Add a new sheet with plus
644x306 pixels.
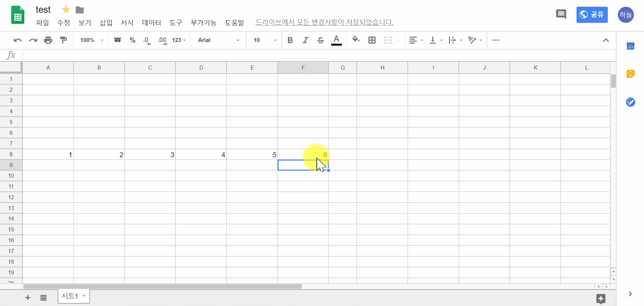point(28,298)
